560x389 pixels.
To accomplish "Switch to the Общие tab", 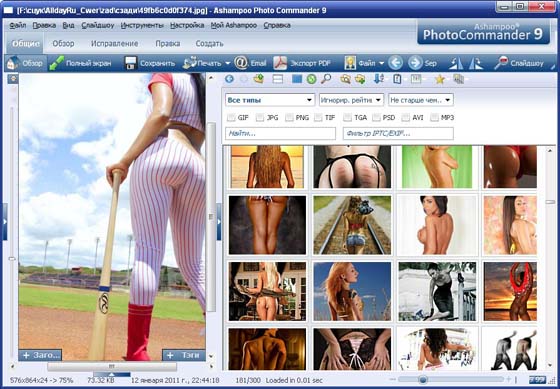I will tap(25, 44).
